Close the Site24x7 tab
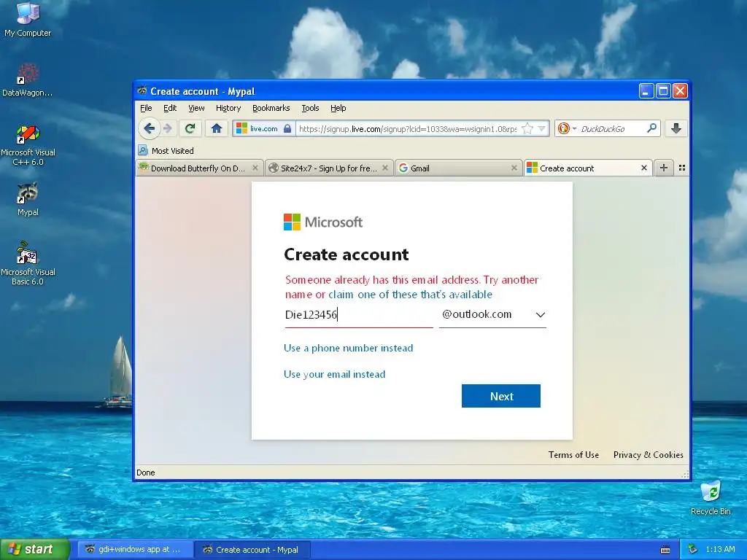This screenshot has width=747, height=560. 385,168
